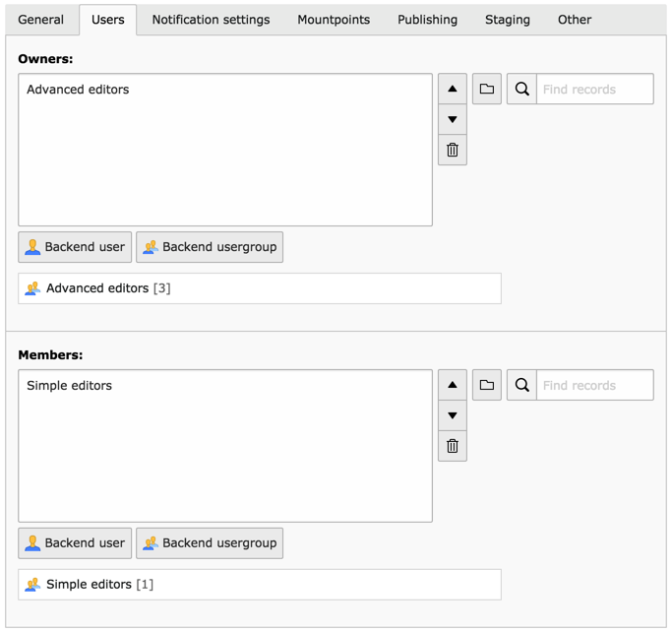Screen dimensions: 672x632
Task: Move selected member down with arrow
Action: tap(453, 416)
